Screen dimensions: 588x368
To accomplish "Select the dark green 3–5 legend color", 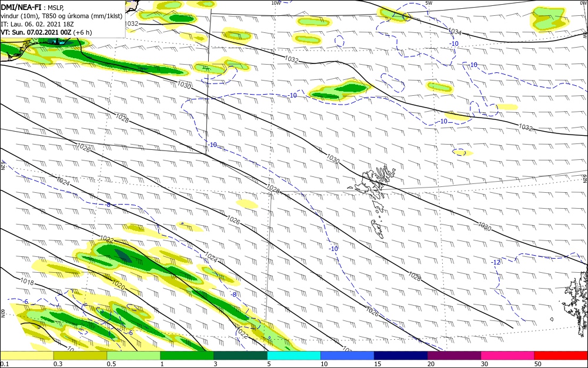I will tap(240, 356).
